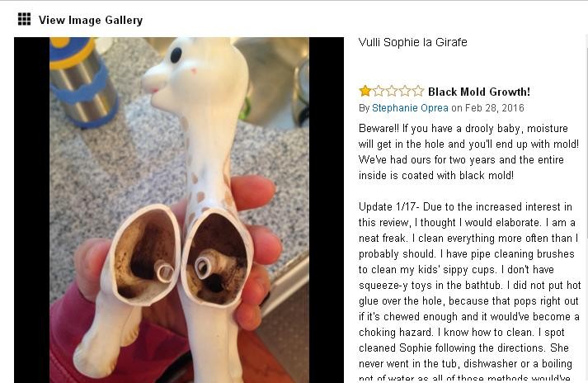Viewport: 588px width, 383px height.
Task: Click the right black bar of the image viewer
Action: (327, 210)
